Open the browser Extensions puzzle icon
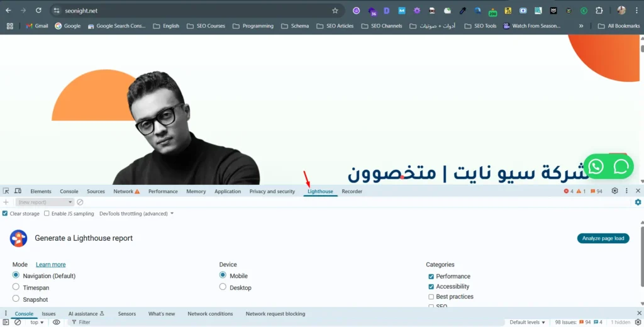The height and width of the screenshot is (327, 644). [x=599, y=11]
